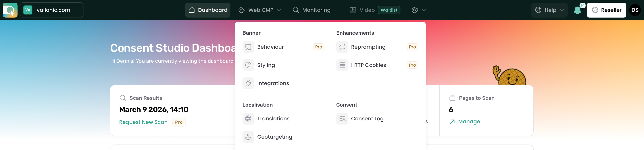Expand the Monitoring menu chevron
644x150 pixels.
336,10
